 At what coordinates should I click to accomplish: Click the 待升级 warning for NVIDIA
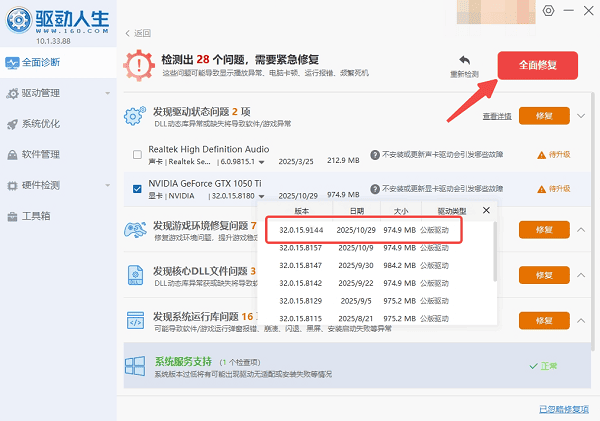[x=554, y=189]
